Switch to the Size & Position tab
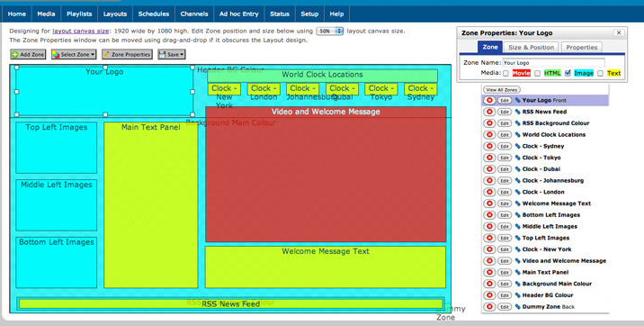Screen dimensions: 644x326 [x=531, y=47]
